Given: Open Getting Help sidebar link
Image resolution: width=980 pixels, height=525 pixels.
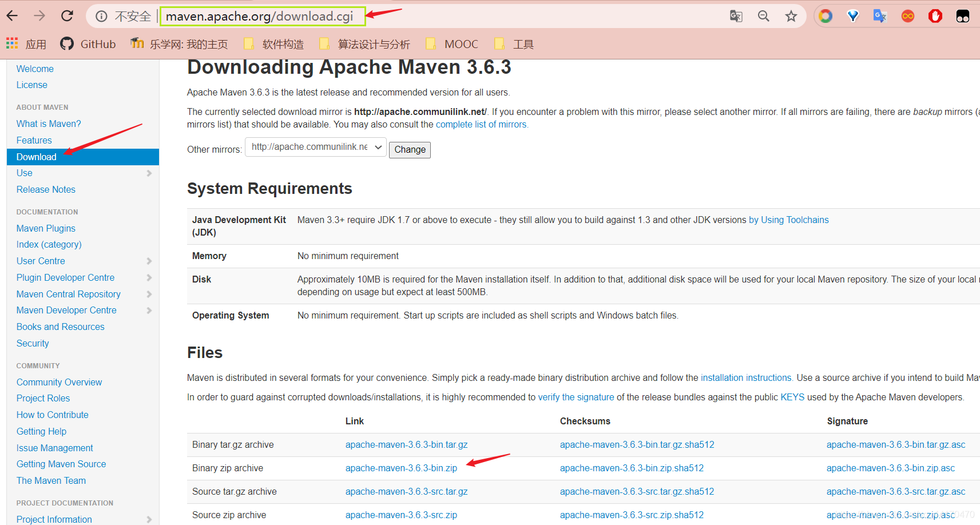Looking at the screenshot, I should (x=42, y=431).
